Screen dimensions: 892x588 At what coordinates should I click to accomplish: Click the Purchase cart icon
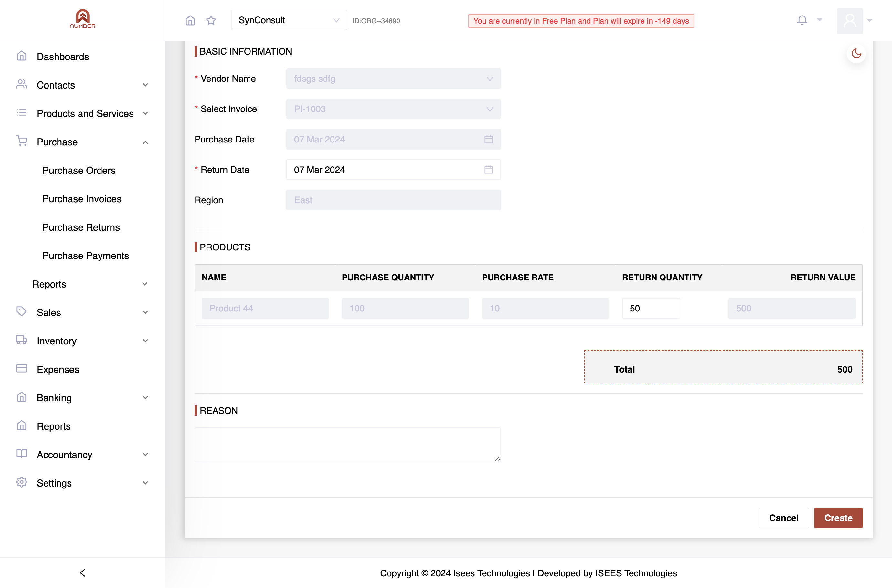tap(22, 141)
